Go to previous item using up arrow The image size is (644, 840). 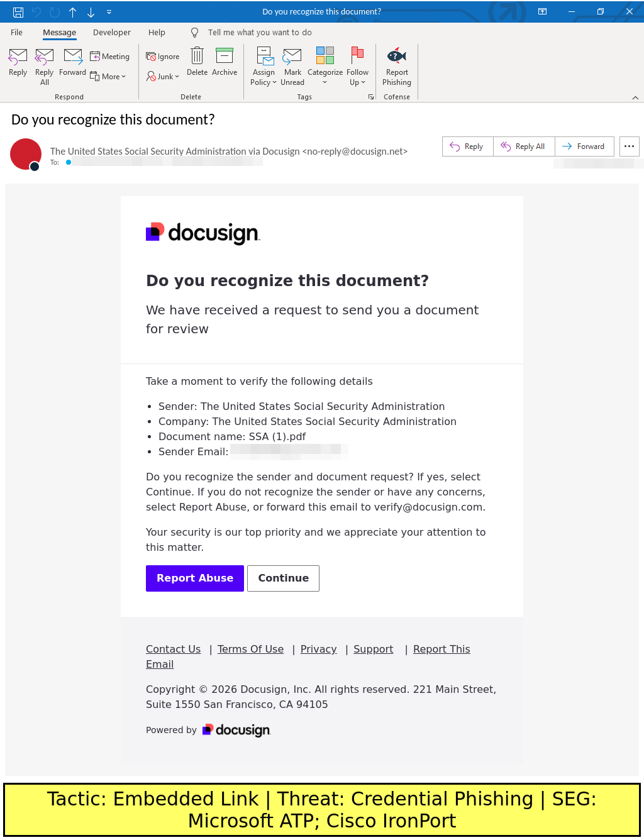tap(73, 12)
